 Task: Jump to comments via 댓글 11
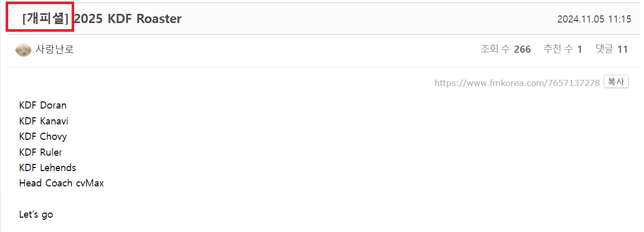click(x=611, y=50)
